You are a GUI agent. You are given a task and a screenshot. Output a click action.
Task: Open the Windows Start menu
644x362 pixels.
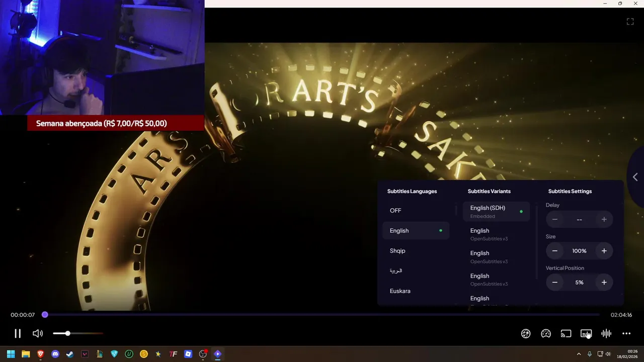(x=11, y=354)
